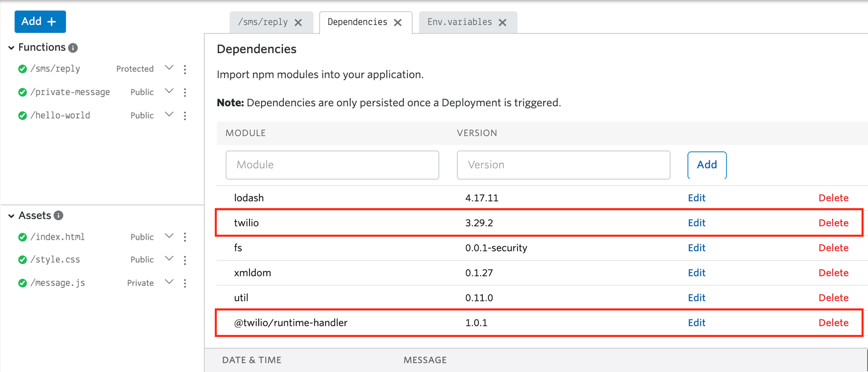Image resolution: width=868 pixels, height=372 pixels.
Task: Edit the @twilio/runtime-handler dependency
Action: pos(697,323)
